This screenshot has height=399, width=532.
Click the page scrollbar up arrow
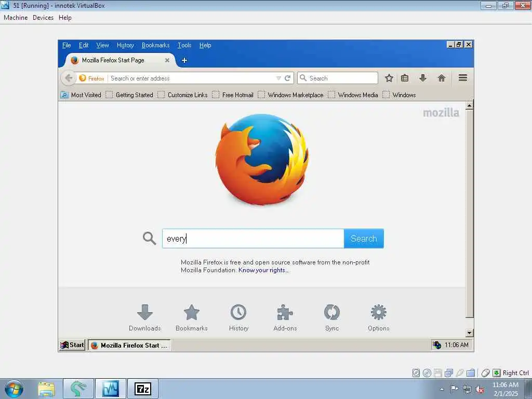tap(469, 105)
